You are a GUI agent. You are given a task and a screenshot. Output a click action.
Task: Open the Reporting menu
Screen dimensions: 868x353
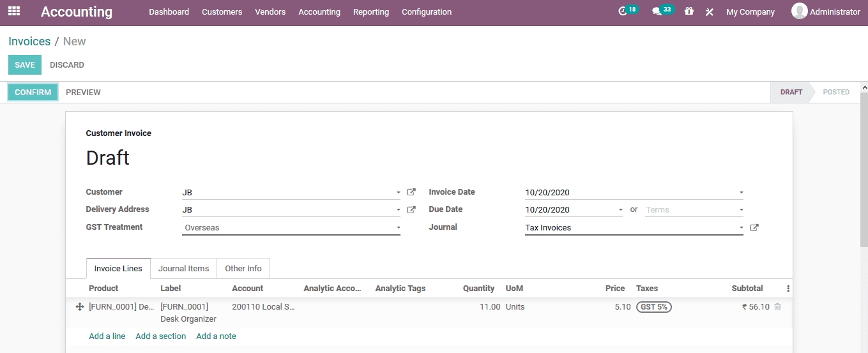click(370, 12)
